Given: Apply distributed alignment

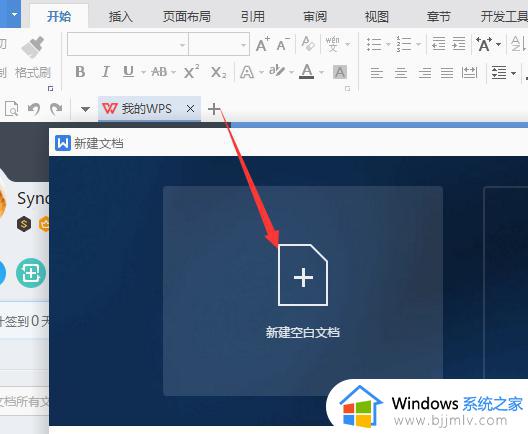Looking at the screenshot, I should point(469,72).
